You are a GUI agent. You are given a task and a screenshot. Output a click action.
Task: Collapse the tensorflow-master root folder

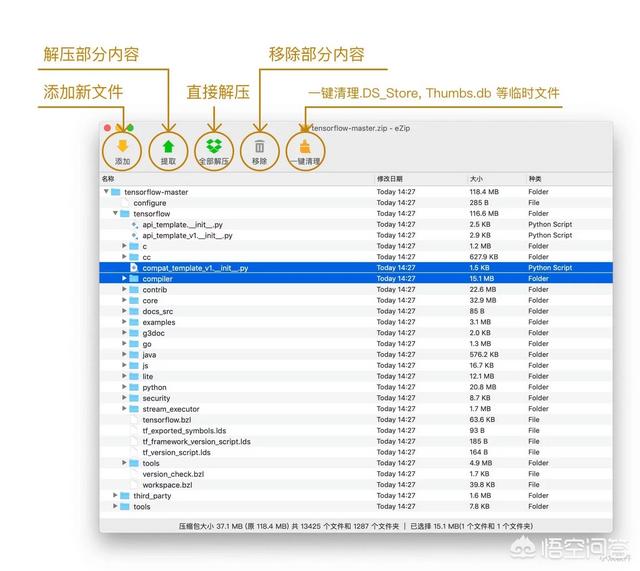106,191
